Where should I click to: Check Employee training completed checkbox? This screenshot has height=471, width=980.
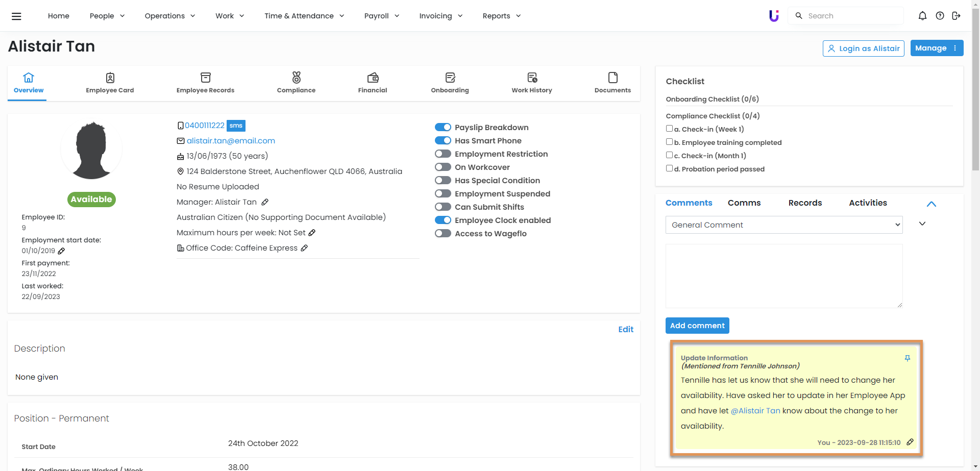(x=669, y=142)
